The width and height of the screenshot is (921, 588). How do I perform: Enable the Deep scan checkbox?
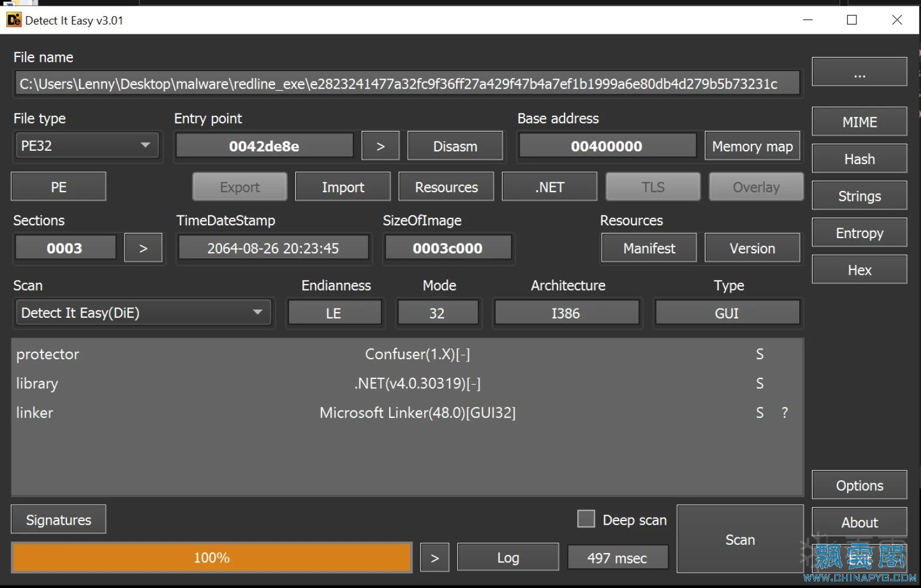click(586, 519)
